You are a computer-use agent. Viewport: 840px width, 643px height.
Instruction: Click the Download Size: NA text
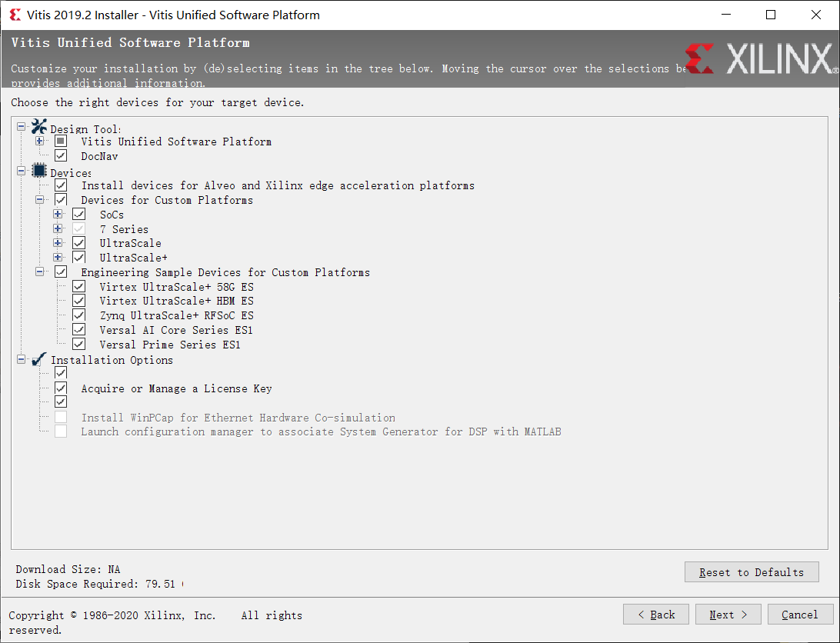tap(68, 569)
